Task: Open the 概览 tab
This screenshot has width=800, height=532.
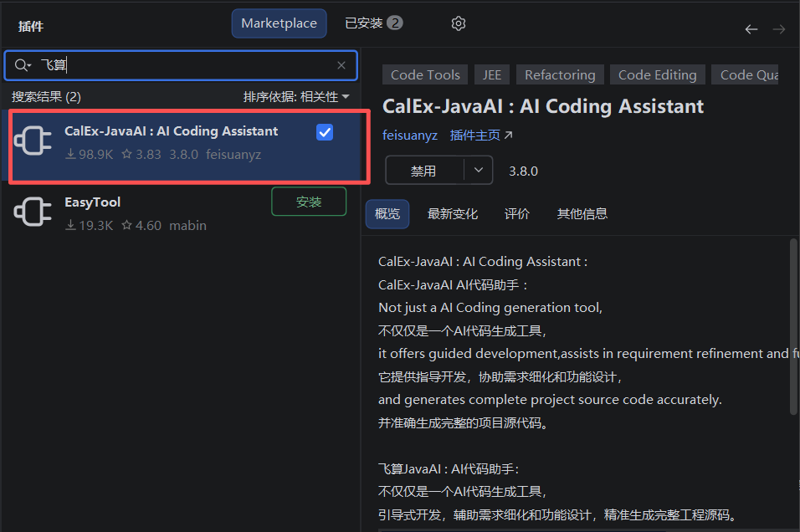Action: 387,213
